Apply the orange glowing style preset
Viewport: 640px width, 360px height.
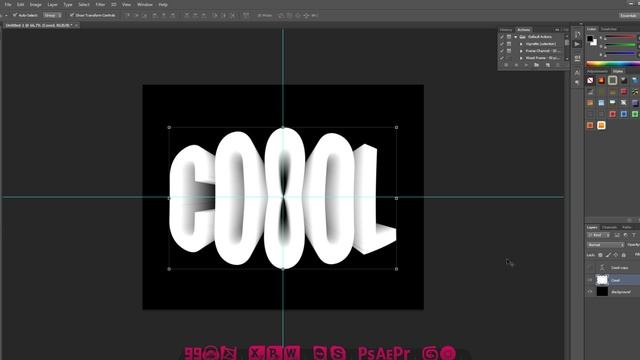point(601,80)
